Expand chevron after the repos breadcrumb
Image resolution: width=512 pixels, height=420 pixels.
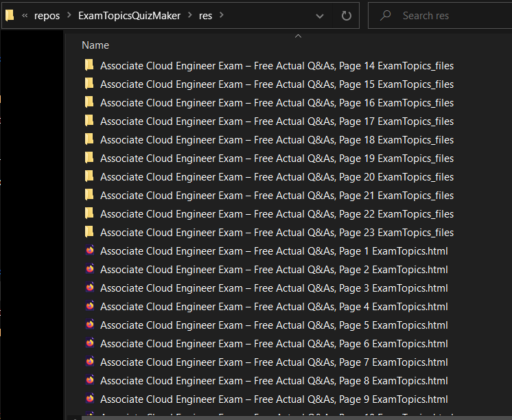(69, 15)
